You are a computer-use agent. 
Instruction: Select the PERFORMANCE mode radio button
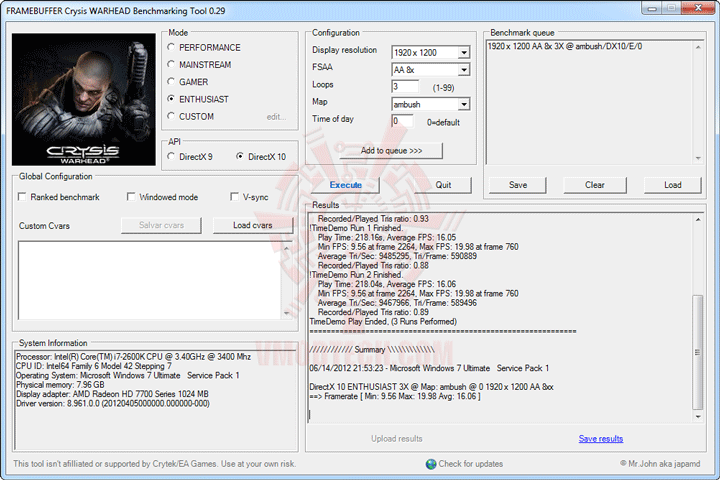coord(171,47)
